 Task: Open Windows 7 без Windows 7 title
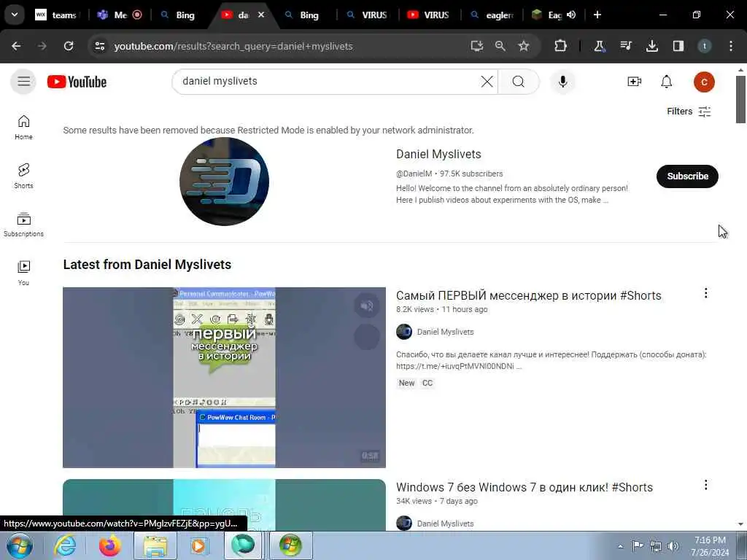pos(524,488)
